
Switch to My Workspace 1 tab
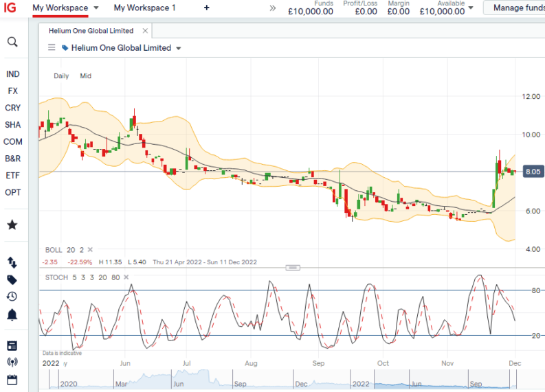[144, 8]
